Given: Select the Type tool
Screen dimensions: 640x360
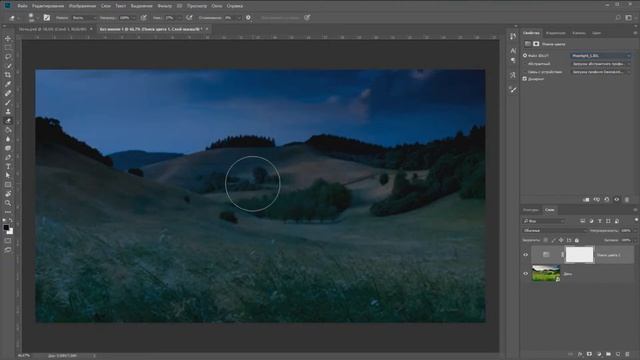Looking at the screenshot, I should click(8, 167).
